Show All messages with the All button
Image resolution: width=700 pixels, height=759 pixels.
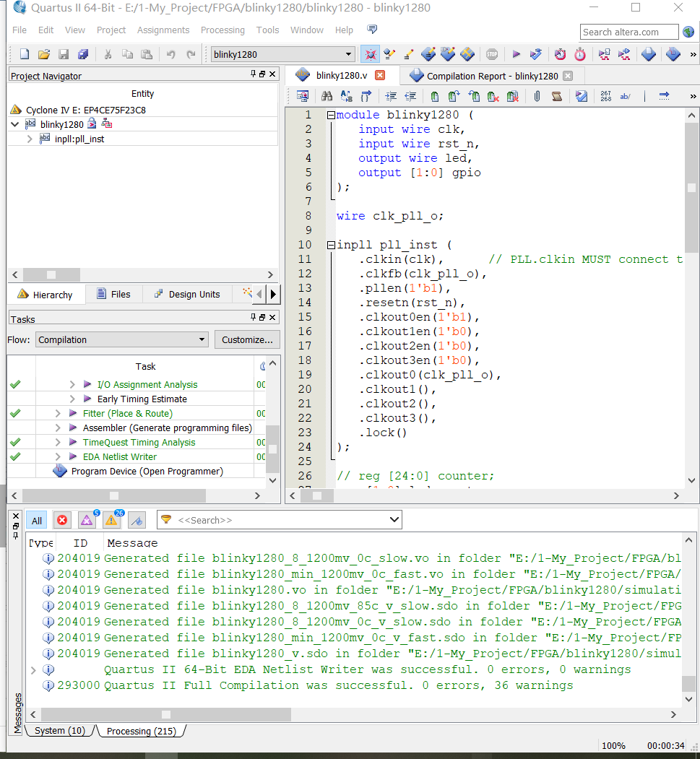(37, 520)
